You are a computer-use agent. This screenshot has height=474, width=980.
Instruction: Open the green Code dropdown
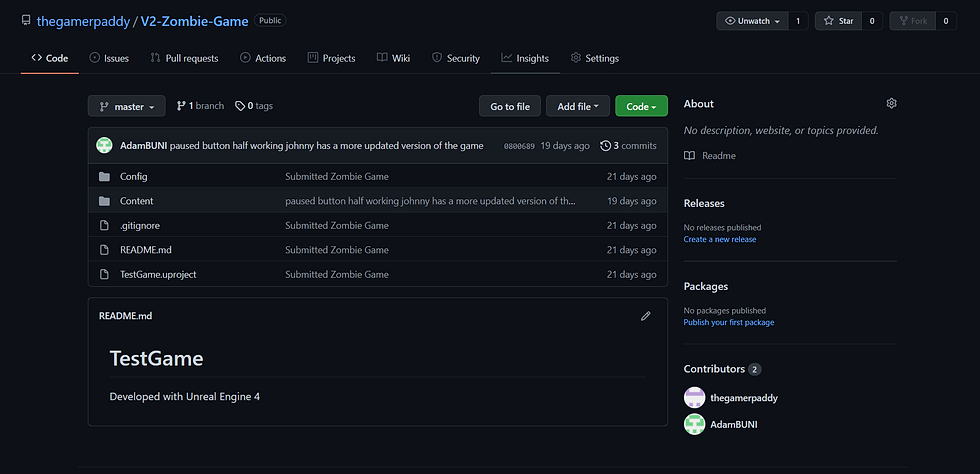[641, 106]
